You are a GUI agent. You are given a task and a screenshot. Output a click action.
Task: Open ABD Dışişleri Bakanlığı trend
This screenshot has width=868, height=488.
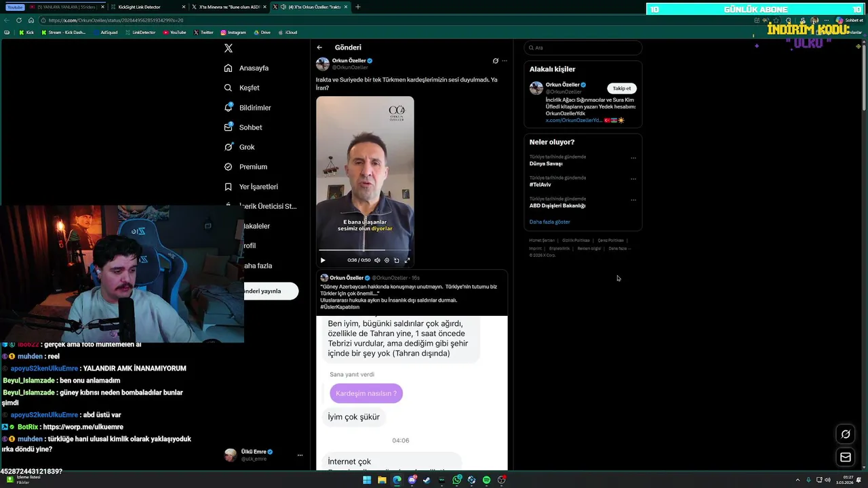click(x=557, y=205)
